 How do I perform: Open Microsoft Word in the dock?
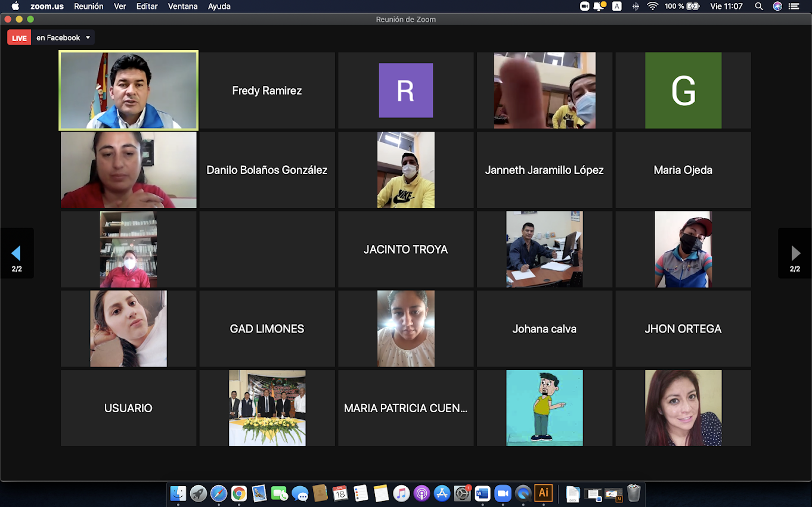point(482,493)
